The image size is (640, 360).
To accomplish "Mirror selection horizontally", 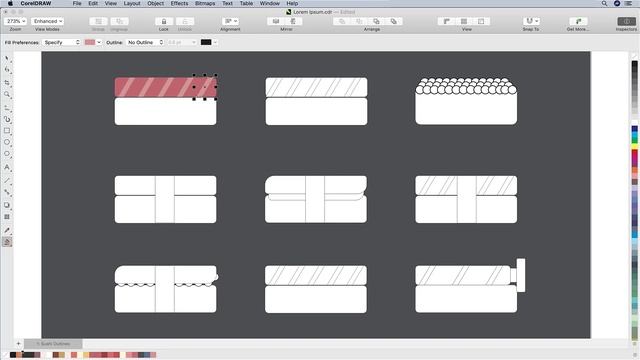I will 276,21.
